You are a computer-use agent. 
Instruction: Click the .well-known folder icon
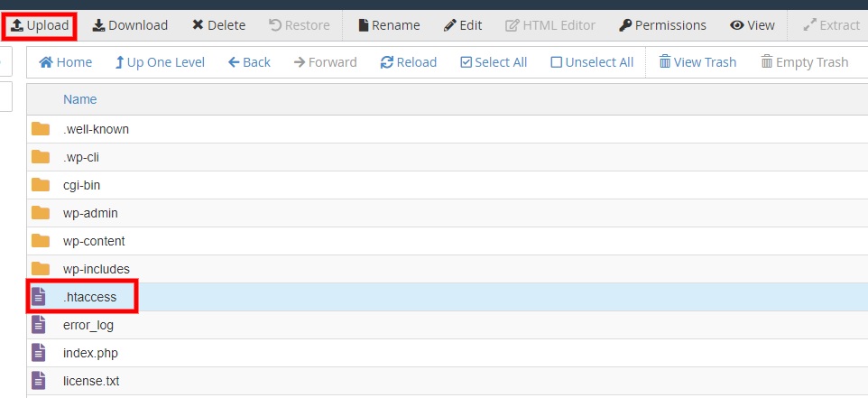[x=41, y=129]
